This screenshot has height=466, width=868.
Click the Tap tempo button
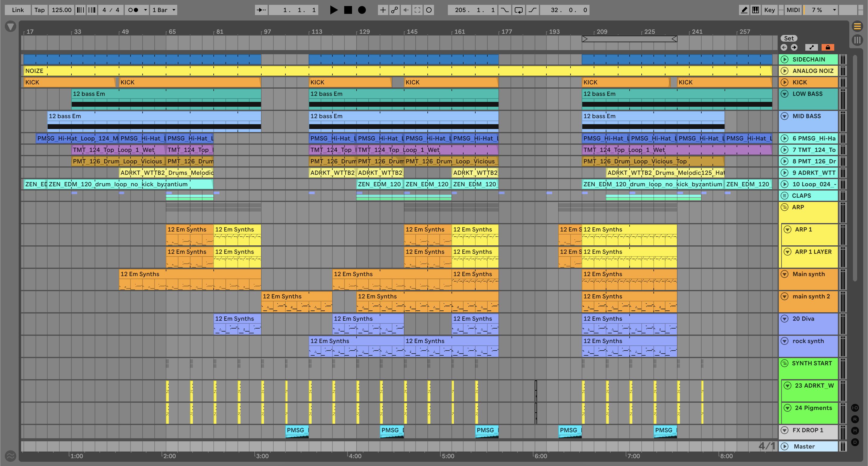[x=39, y=10]
